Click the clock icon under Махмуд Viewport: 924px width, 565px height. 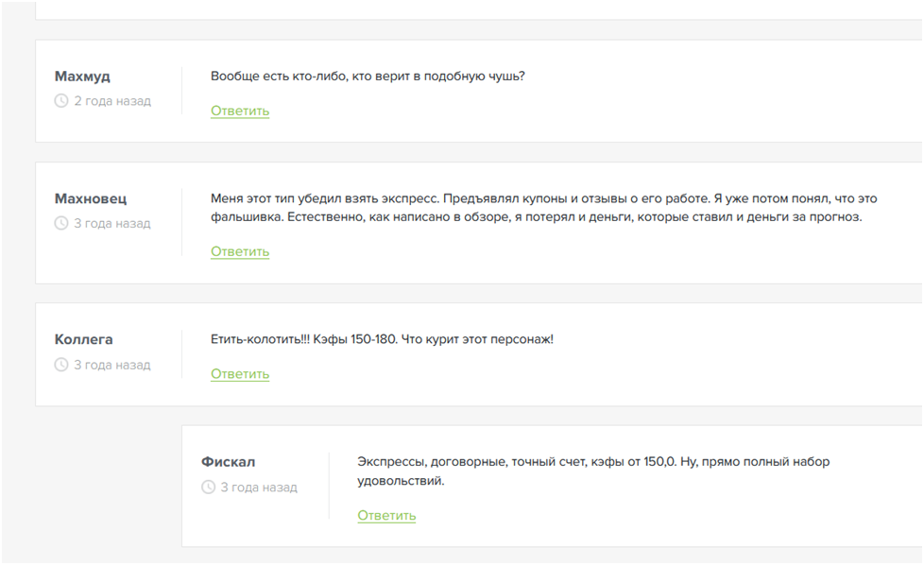(61, 101)
